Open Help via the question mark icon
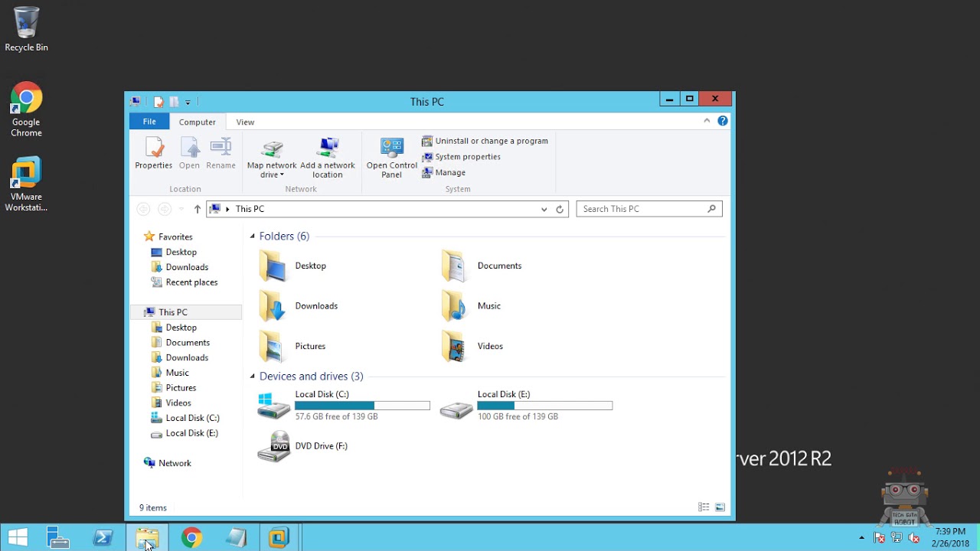The width and height of the screenshot is (980, 551). (722, 121)
